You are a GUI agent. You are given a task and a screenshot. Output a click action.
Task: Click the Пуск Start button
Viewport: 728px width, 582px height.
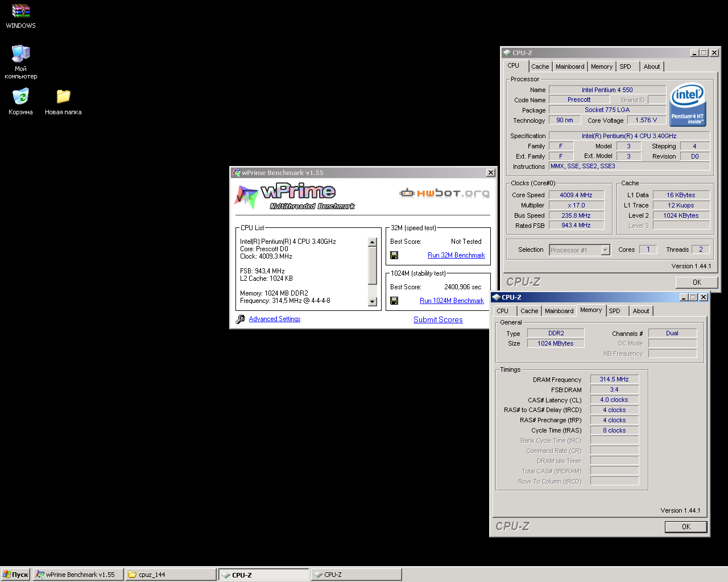click(15, 575)
